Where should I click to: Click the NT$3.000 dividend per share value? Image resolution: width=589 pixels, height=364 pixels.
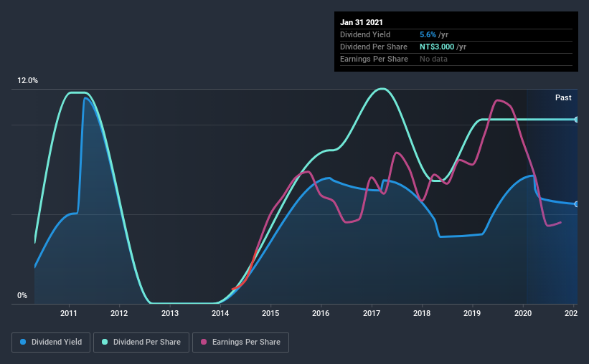[437, 47]
